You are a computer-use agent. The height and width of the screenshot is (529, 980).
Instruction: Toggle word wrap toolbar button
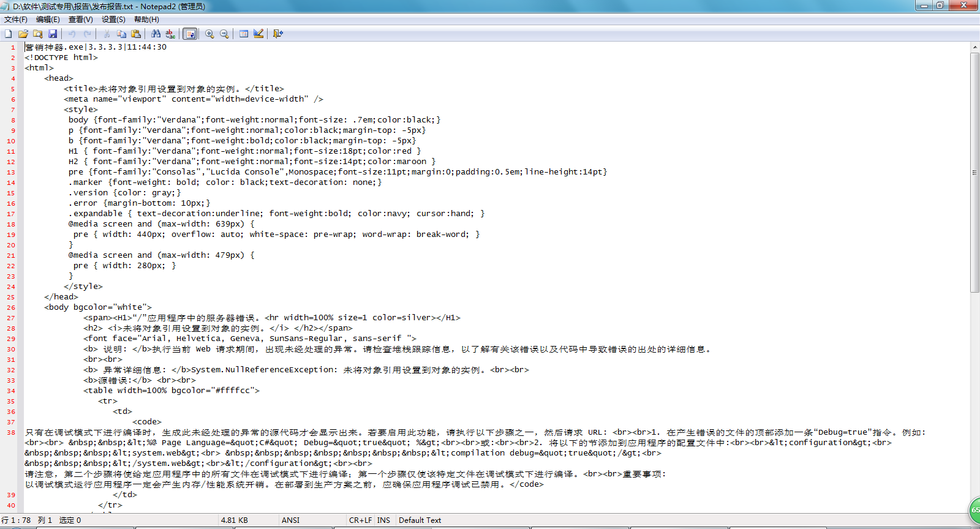click(190, 34)
